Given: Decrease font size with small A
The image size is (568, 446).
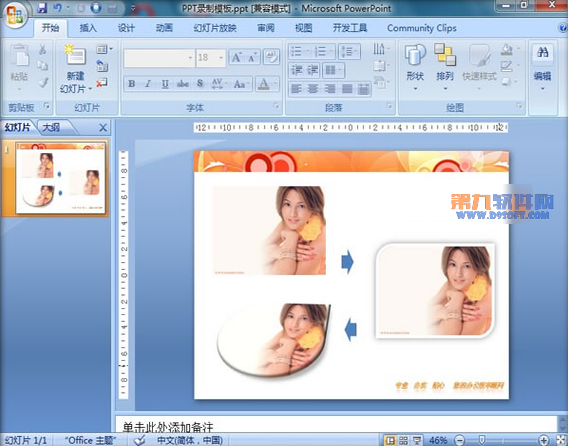Looking at the screenshot, I should point(252,57).
